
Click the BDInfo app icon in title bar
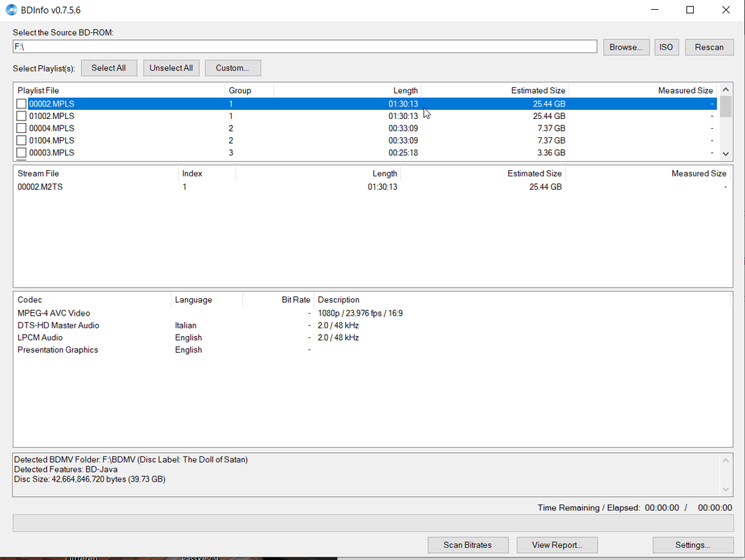pos(11,10)
